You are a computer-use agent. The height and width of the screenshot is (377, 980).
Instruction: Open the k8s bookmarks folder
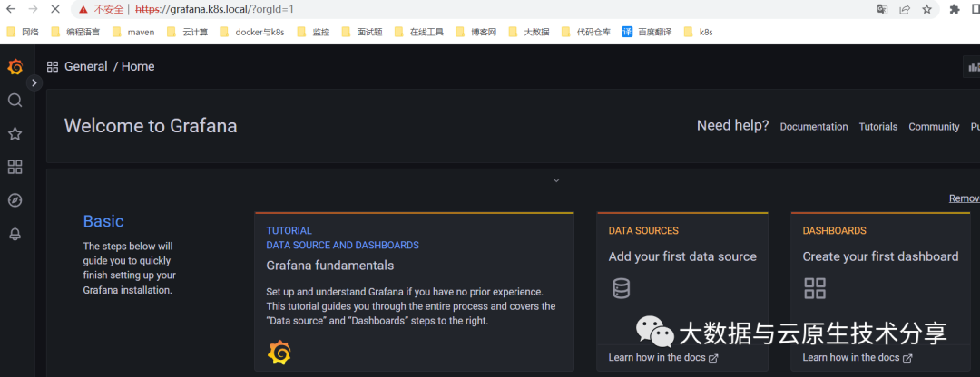(699, 32)
